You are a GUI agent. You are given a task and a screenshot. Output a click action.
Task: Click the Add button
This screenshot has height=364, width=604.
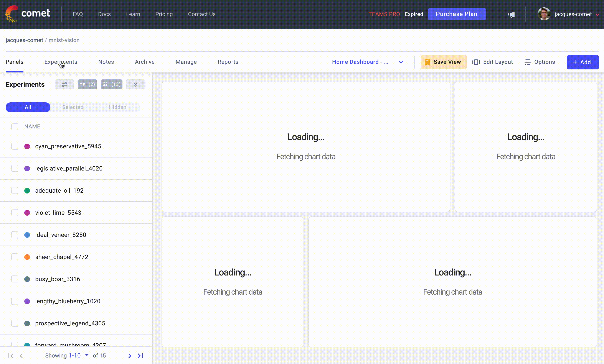(583, 62)
